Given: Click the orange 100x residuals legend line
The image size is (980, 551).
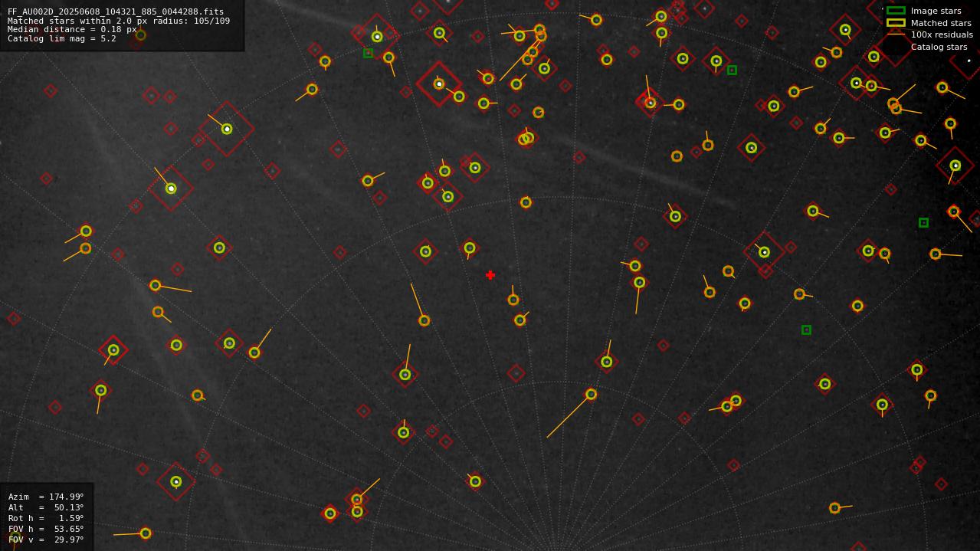Looking at the screenshot, I should [x=896, y=34].
